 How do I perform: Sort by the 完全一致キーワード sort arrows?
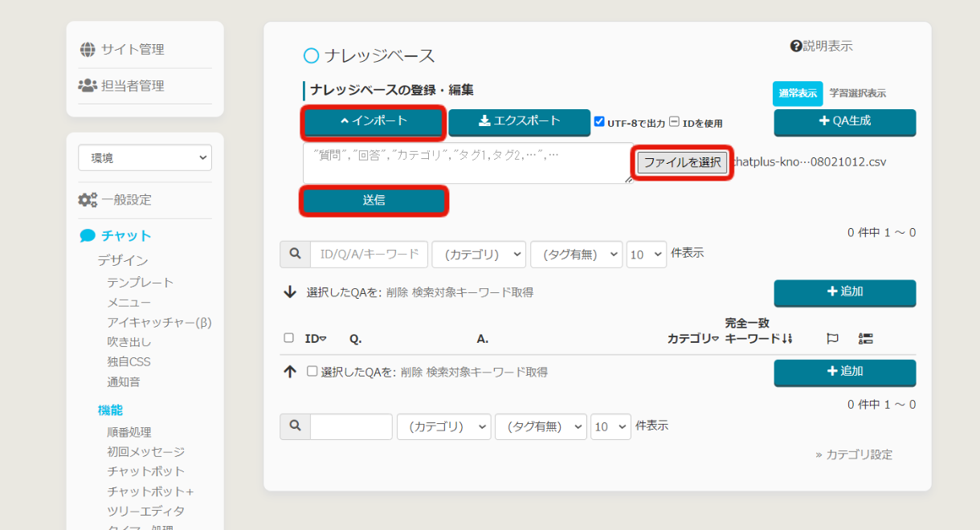[x=787, y=339]
